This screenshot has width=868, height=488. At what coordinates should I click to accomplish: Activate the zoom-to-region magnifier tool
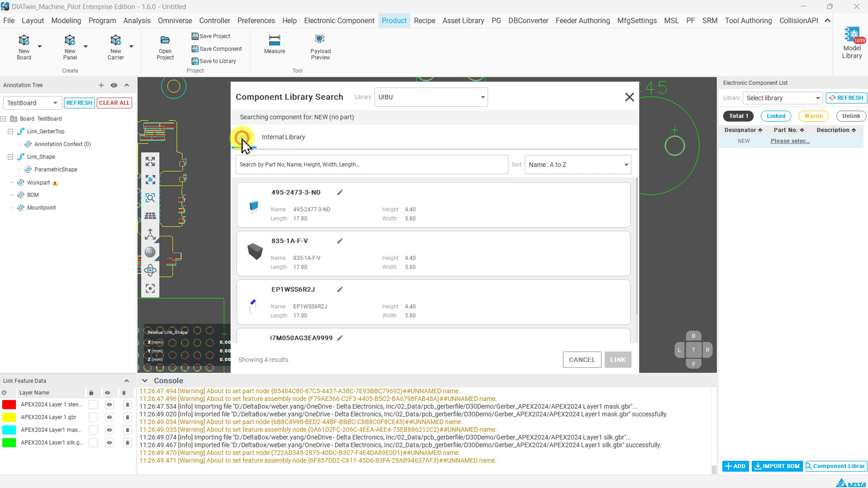(x=150, y=197)
